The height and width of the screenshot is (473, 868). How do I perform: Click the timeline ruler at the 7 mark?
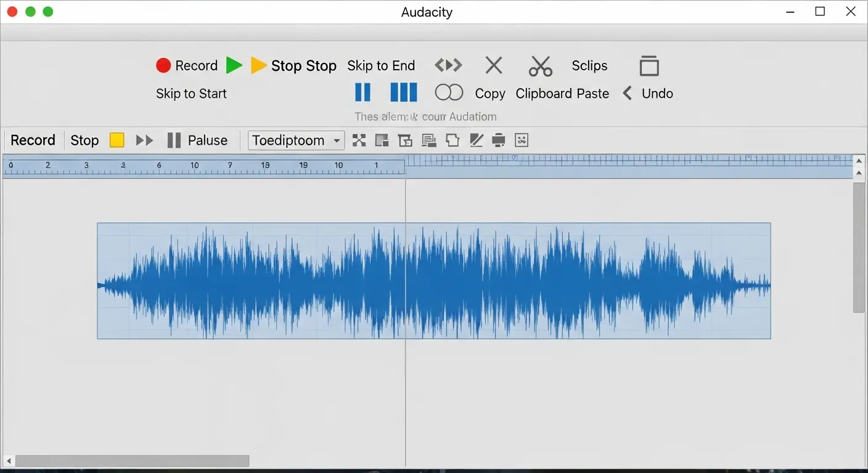tap(230, 166)
